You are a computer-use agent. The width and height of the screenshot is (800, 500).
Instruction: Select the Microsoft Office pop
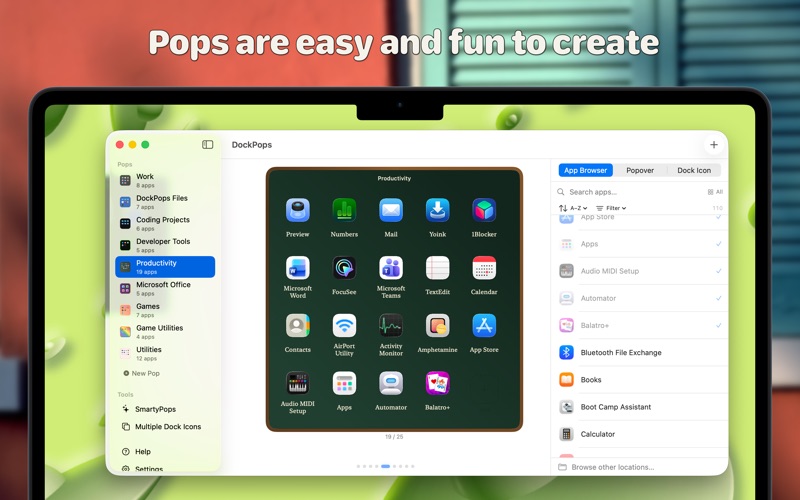click(165, 288)
